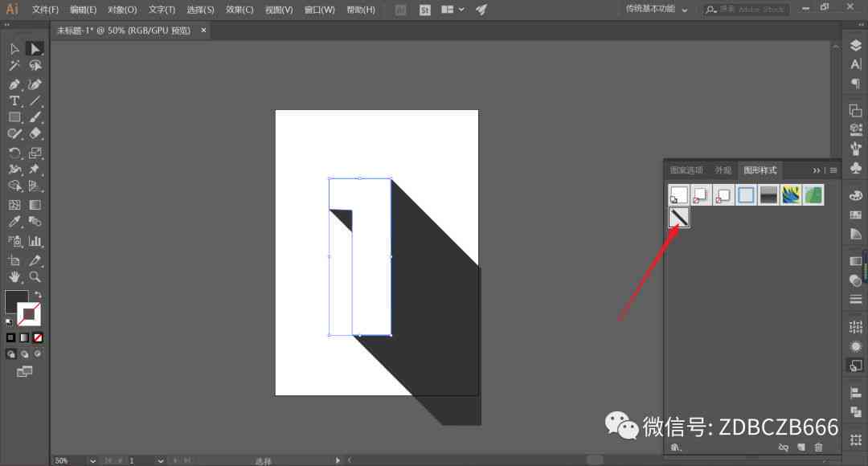
Task: Open the 对象(O) menu
Action: coord(122,10)
